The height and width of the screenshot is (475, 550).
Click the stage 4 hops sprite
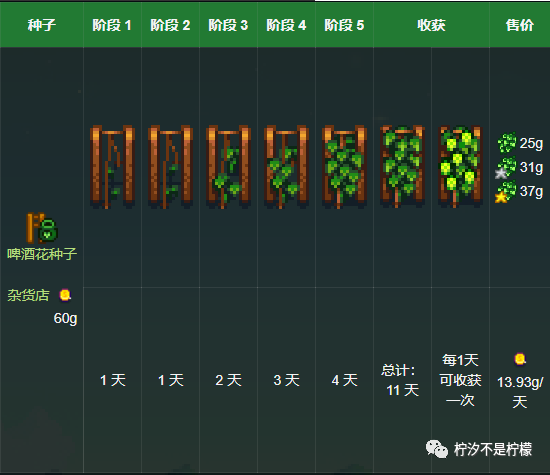point(287,167)
